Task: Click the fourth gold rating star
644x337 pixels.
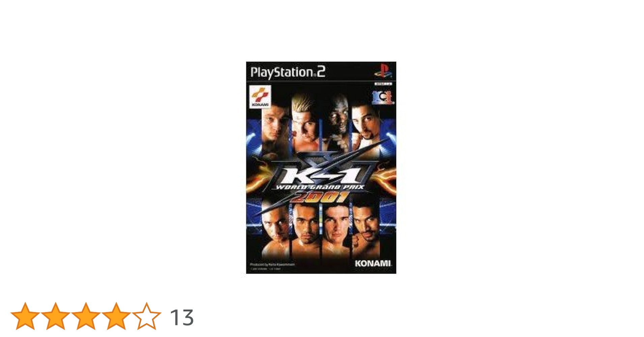Action: pyautogui.click(x=116, y=316)
